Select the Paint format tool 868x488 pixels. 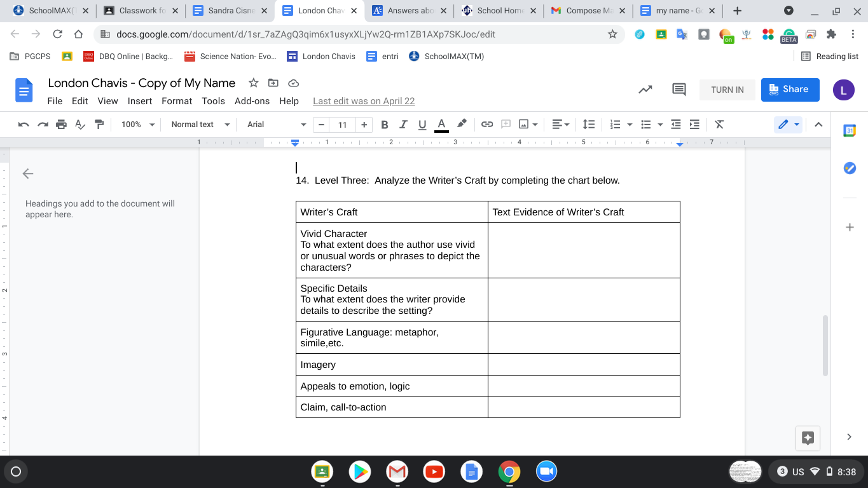99,125
